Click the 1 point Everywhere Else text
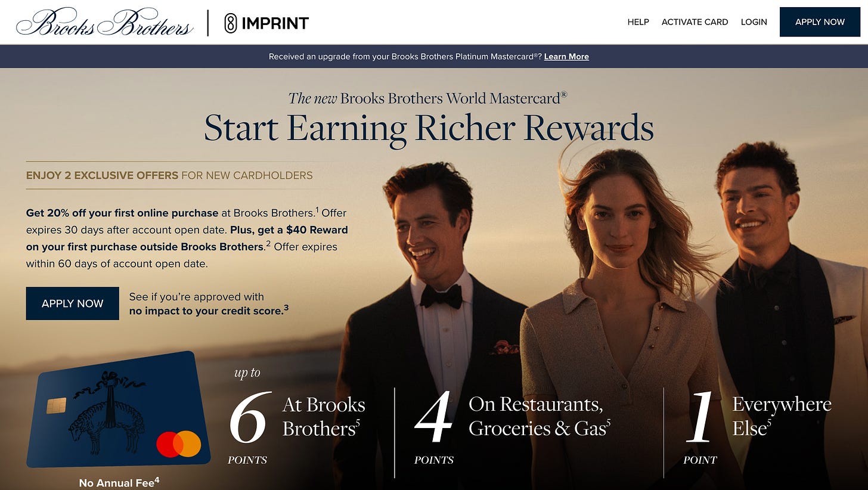This screenshot has width=868, height=490. click(x=757, y=423)
